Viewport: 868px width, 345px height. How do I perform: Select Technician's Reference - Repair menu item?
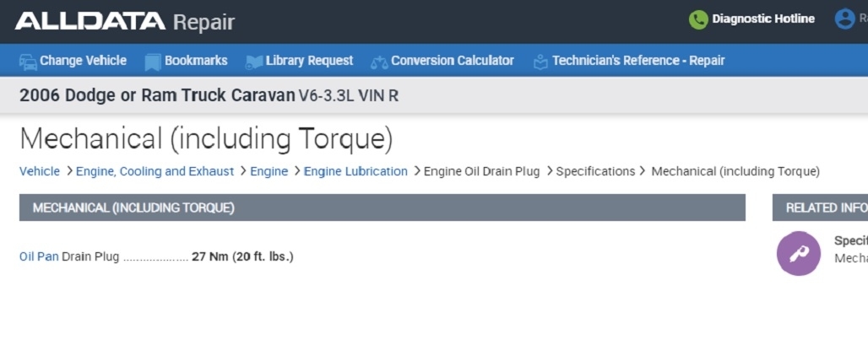click(x=638, y=61)
